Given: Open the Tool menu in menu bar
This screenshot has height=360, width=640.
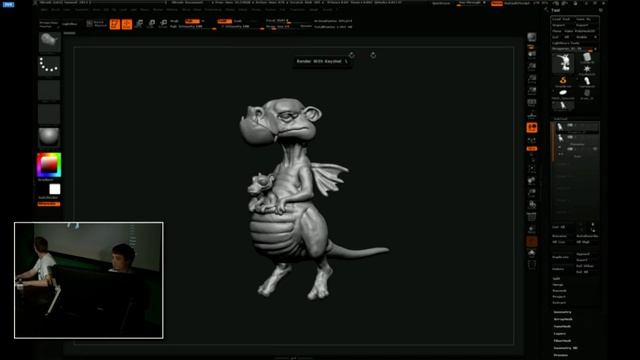Looking at the screenshot, I should point(283,9).
